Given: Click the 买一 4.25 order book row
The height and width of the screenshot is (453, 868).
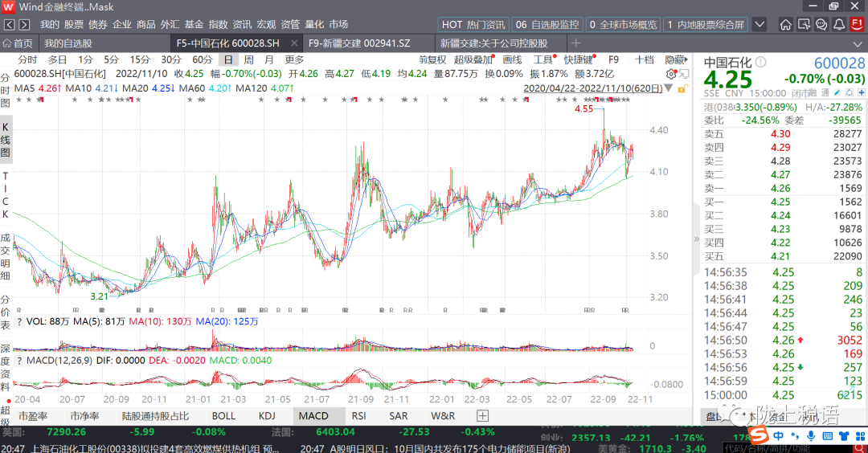Looking at the screenshot, I should pos(783,202).
